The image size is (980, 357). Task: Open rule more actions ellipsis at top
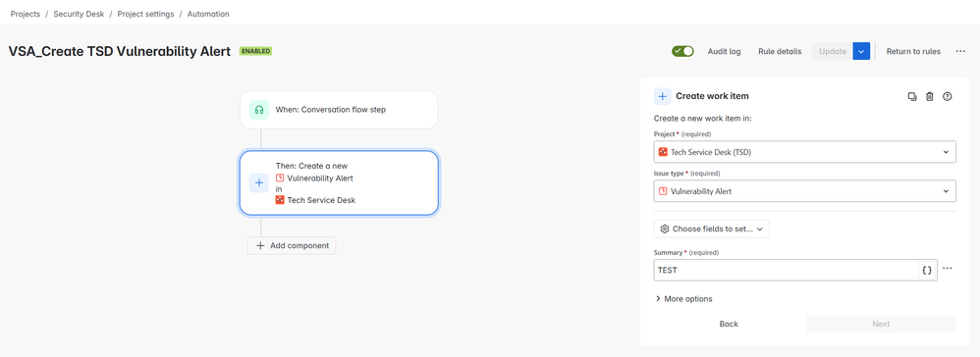coord(960,51)
